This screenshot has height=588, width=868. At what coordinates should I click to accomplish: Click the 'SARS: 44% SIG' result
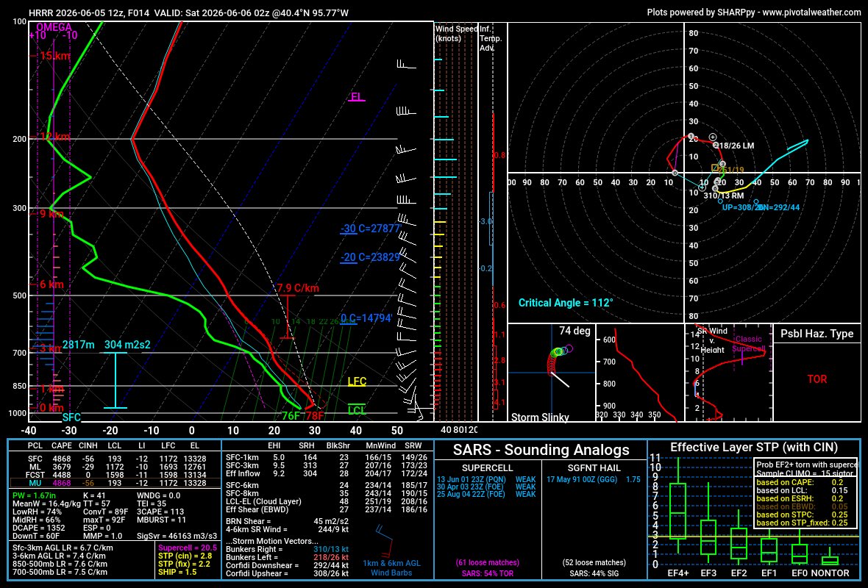(594, 573)
